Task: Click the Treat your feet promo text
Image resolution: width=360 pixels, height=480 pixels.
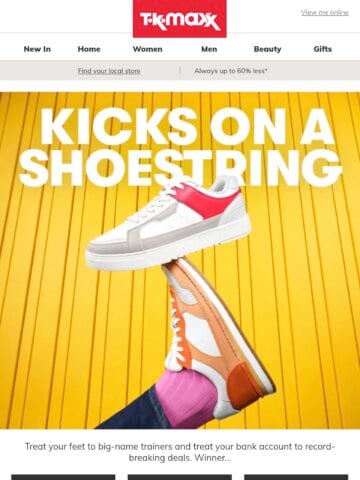Action: tap(180, 452)
